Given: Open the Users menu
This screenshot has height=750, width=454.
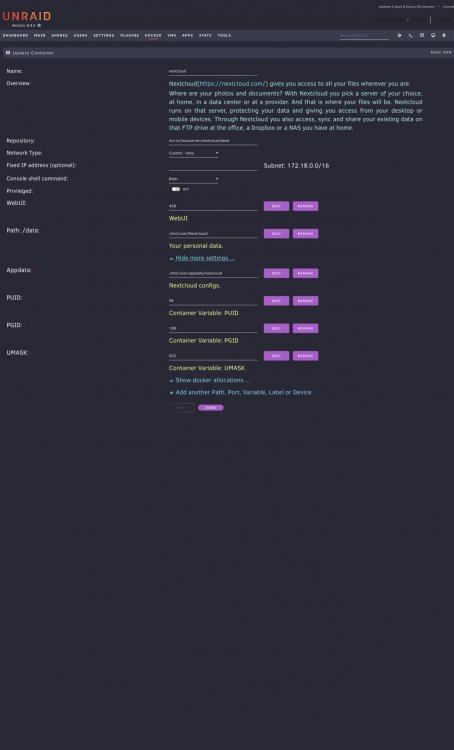Looking at the screenshot, I should (x=80, y=35).
